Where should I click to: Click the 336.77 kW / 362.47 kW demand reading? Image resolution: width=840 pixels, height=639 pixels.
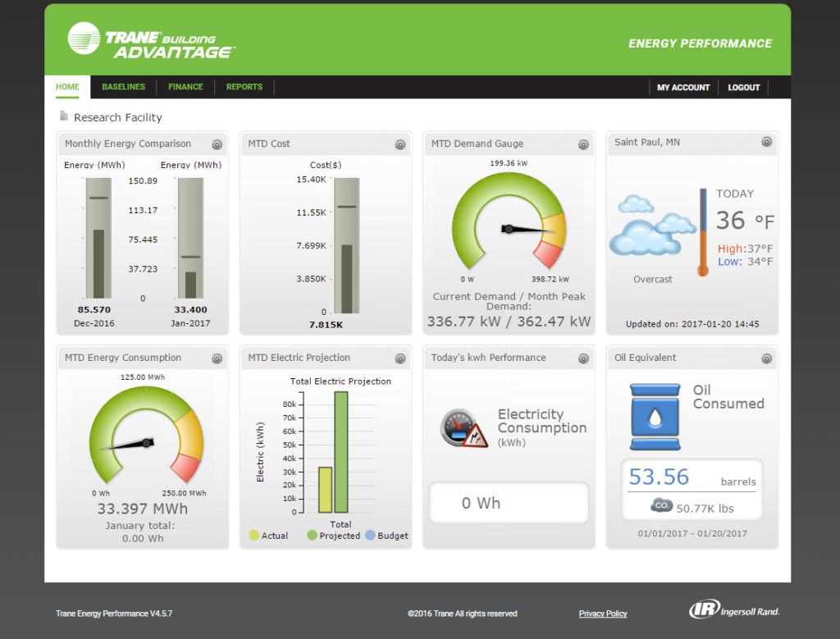tap(509, 322)
